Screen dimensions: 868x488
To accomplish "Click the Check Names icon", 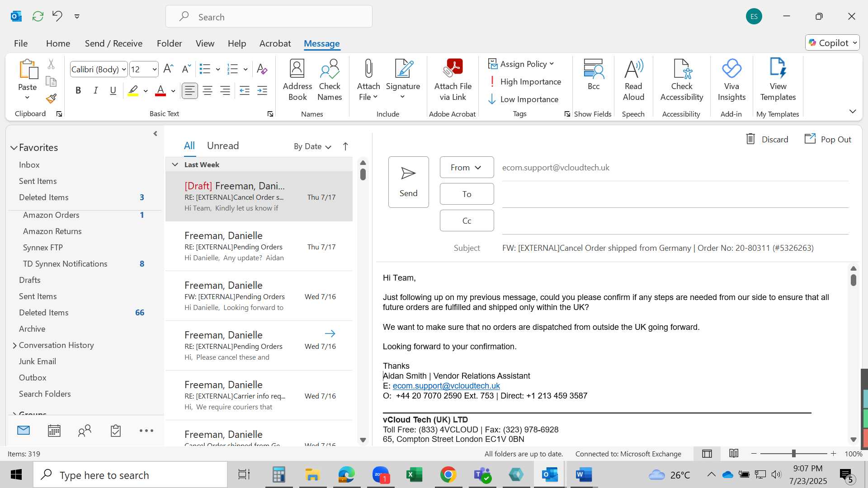I will [x=330, y=80].
